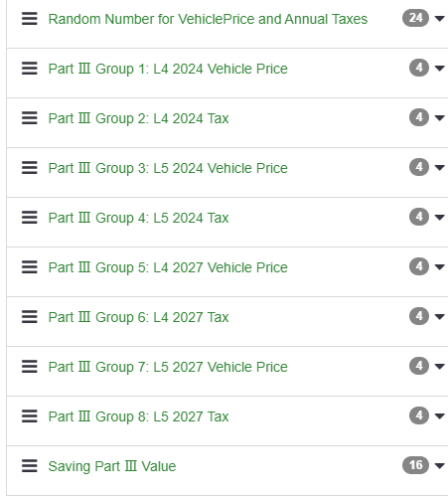Image resolution: width=448 pixels, height=496 pixels.
Task: Click the drag icon for Saving Part III Value
Action: click(30, 466)
